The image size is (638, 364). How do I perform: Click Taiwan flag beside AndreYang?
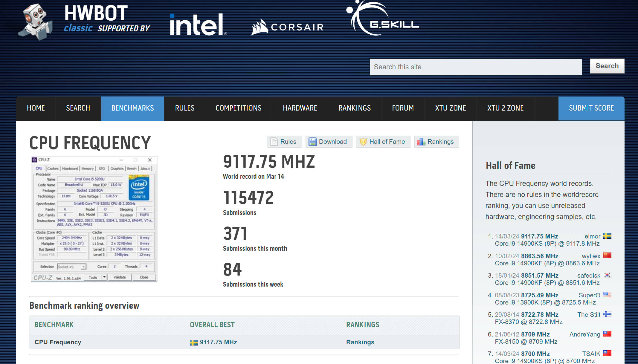[607, 334]
